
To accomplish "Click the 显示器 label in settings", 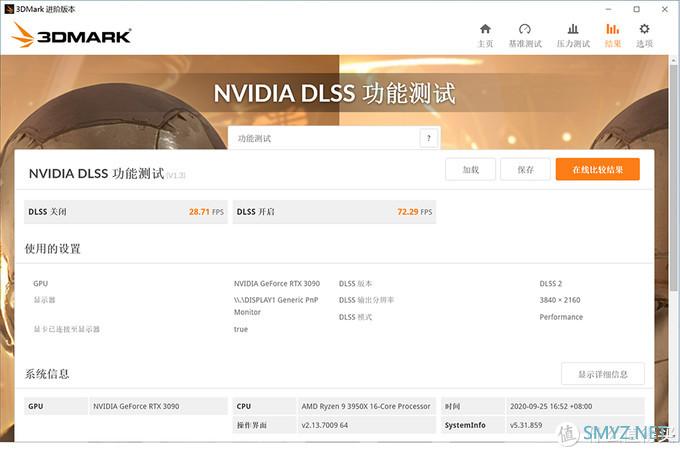I will [44, 300].
